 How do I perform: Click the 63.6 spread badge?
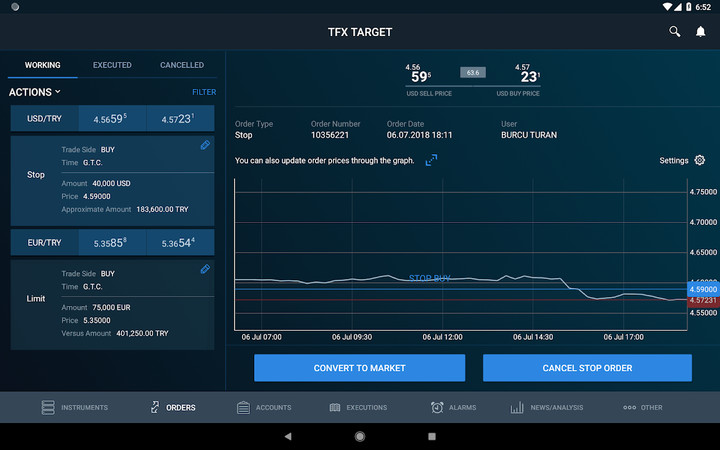[473, 73]
